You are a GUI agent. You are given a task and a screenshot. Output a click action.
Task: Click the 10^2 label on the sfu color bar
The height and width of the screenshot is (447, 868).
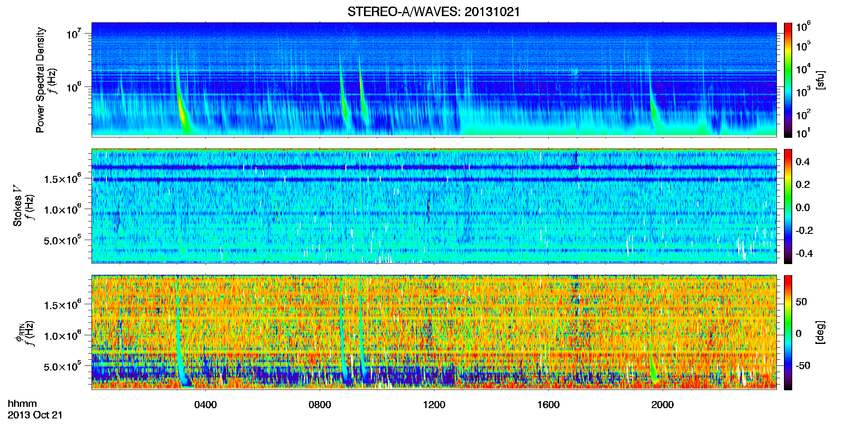click(x=803, y=114)
